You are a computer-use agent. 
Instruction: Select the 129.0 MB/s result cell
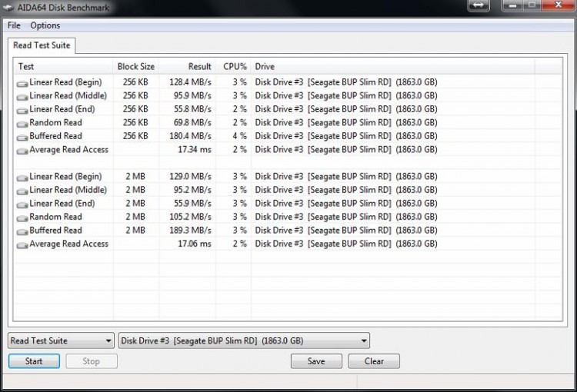pyautogui.click(x=190, y=177)
